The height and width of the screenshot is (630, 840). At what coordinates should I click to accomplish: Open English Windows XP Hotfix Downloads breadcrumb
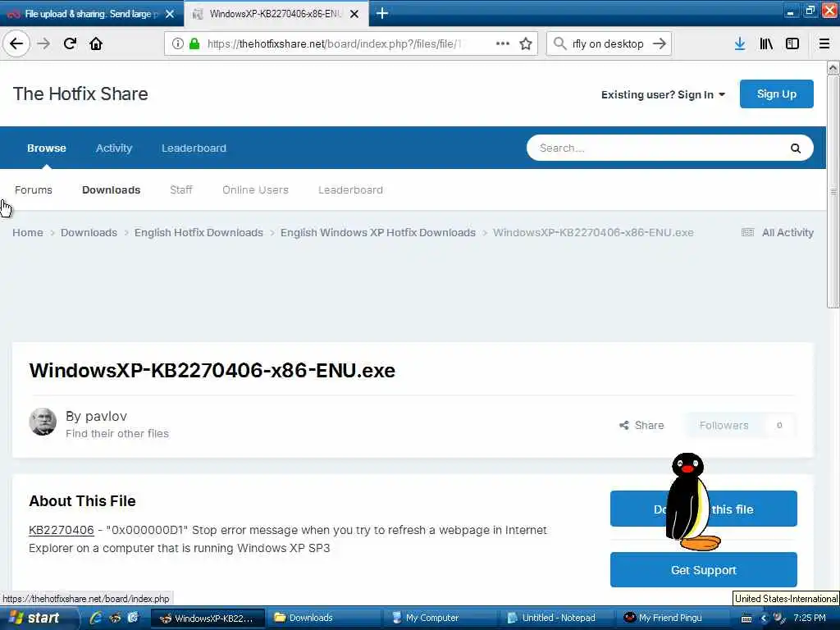pos(377,232)
